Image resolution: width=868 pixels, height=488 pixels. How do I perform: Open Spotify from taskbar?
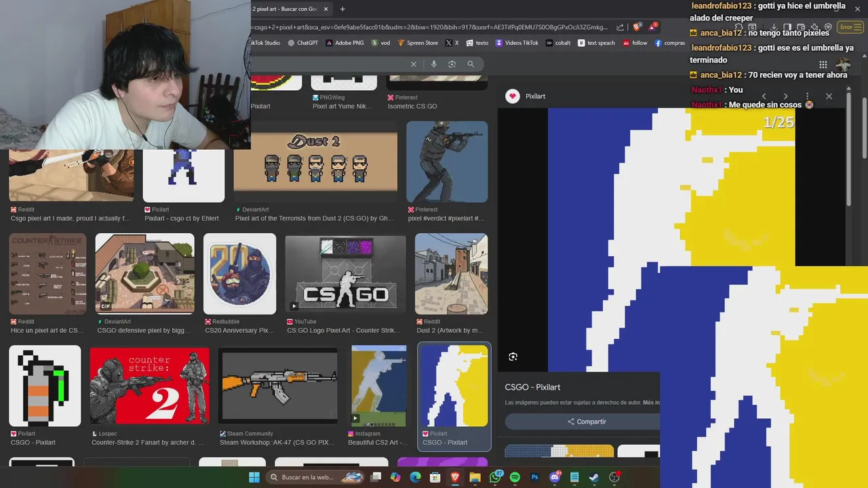[515, 478]
